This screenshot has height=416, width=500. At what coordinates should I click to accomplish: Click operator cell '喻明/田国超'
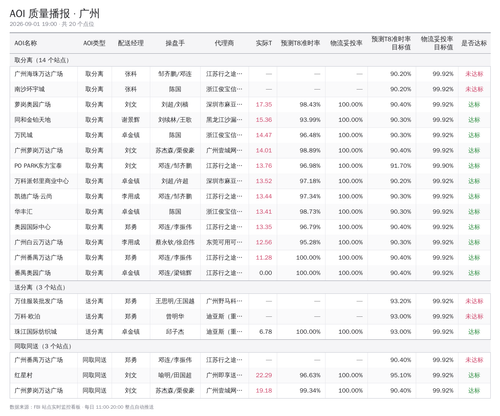pos(175,376)
